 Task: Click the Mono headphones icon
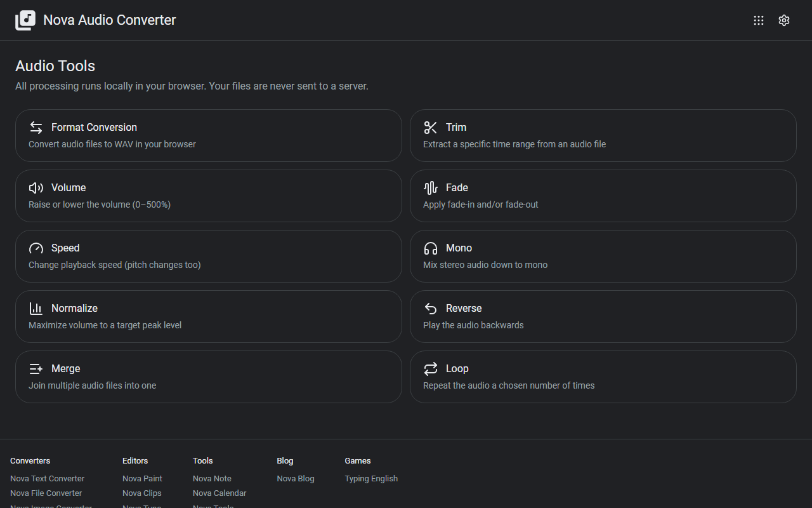431,248
